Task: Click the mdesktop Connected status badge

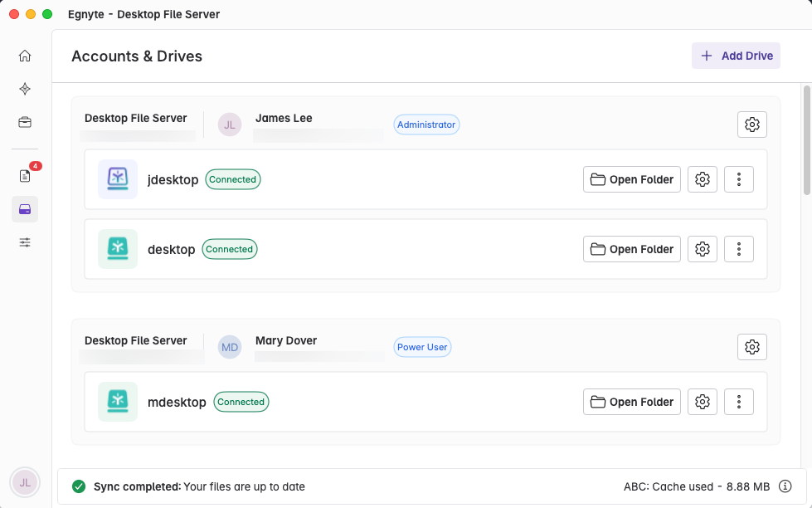Action: [241, 402]
